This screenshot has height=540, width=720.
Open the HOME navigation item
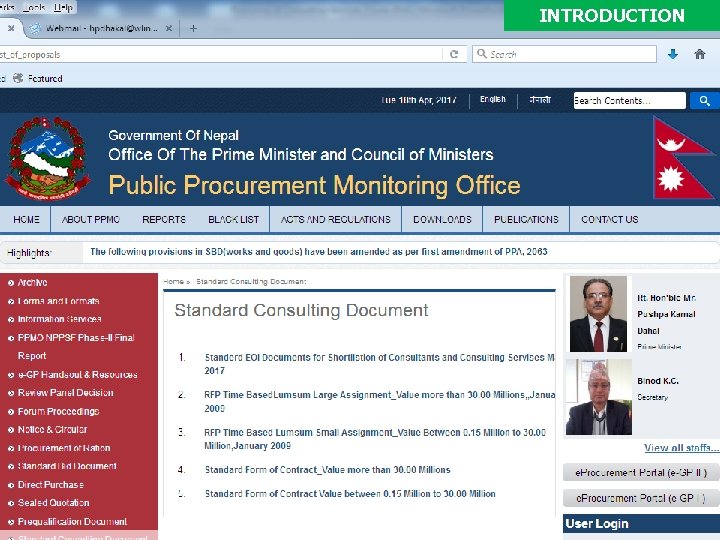tap(26, 219)
